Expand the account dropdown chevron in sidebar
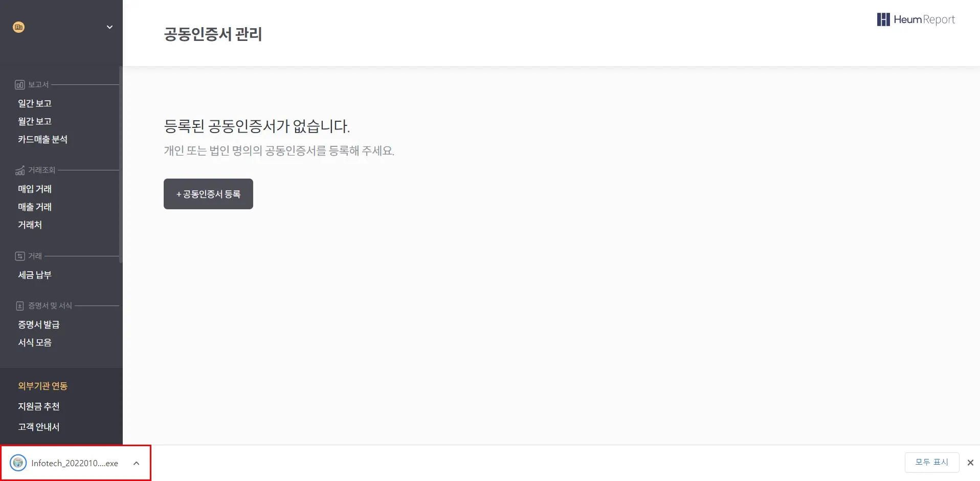 109,27
